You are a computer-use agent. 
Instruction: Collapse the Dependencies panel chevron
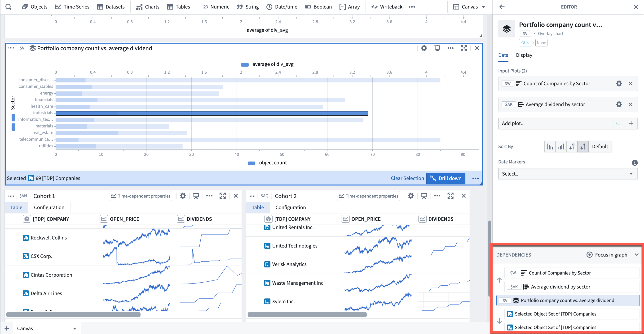[636, 255]
